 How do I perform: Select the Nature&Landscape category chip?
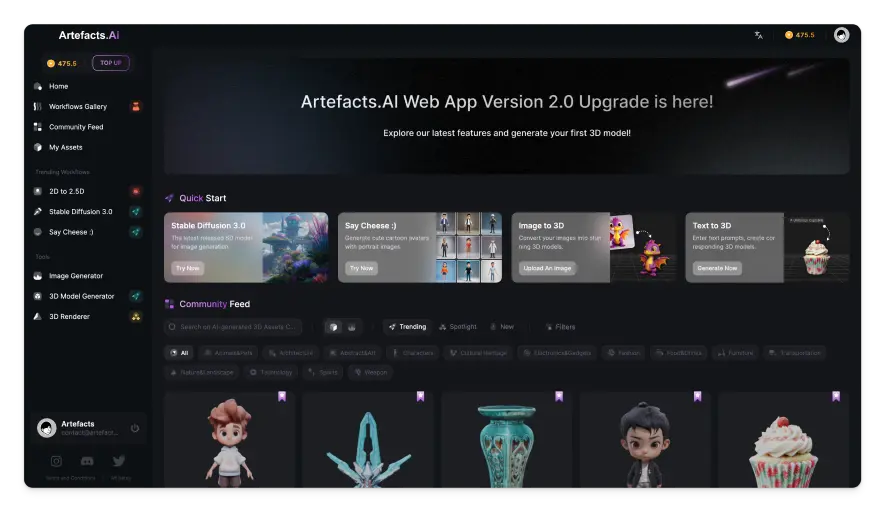click(202, 372)
